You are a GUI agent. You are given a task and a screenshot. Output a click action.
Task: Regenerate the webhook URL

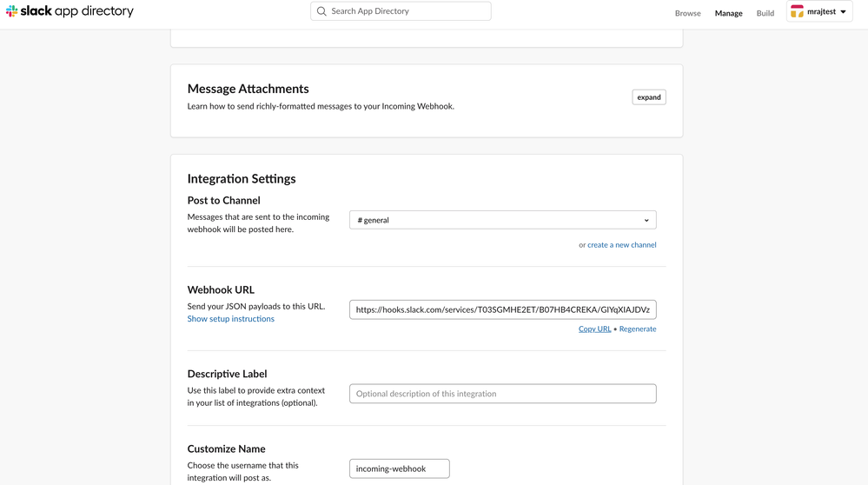pos(638,329)
